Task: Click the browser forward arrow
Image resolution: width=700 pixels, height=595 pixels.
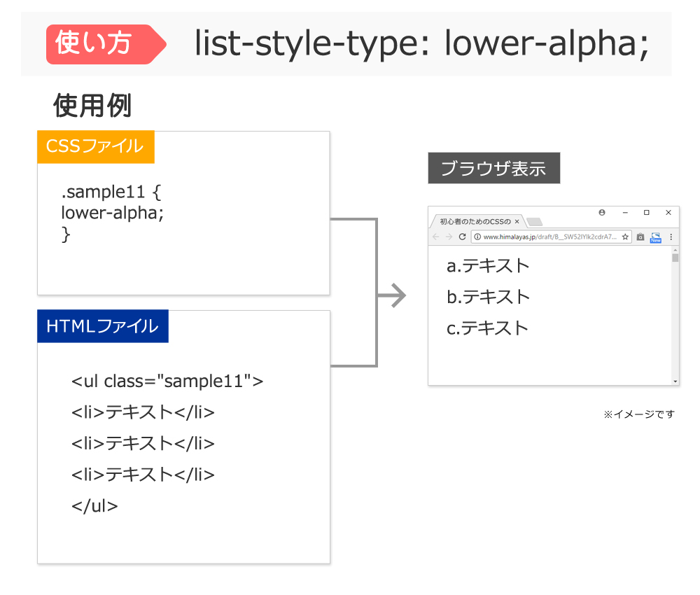Action: click(449, 237)
